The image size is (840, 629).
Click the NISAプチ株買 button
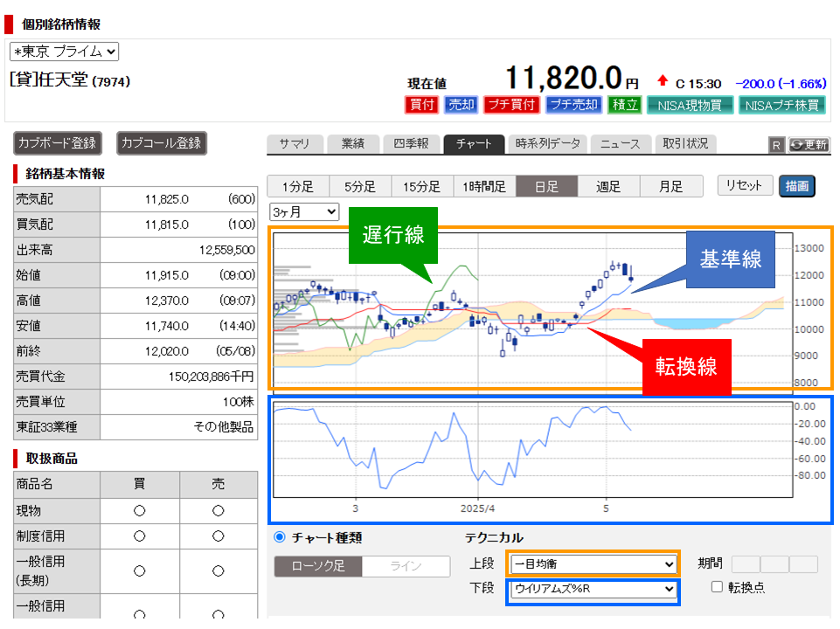[x=782, y=106]
